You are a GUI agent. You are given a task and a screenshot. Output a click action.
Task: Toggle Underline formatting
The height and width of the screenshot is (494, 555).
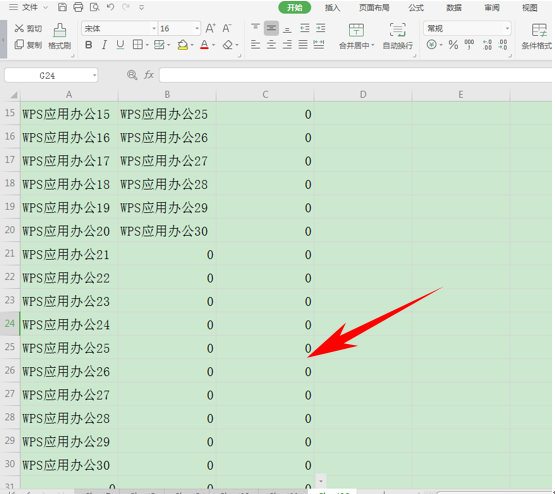tap(120, 45)
